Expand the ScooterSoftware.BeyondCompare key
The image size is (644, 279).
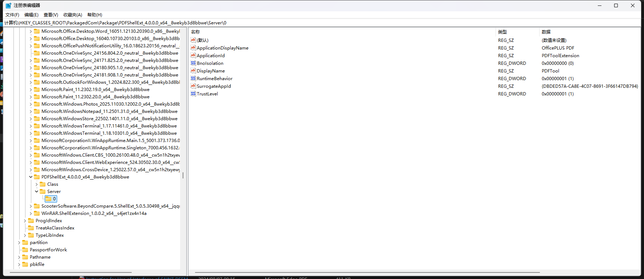[31, 206]
